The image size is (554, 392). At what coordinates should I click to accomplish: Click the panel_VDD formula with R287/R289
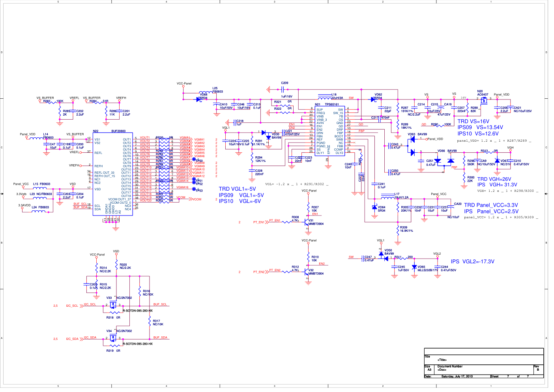494,141
